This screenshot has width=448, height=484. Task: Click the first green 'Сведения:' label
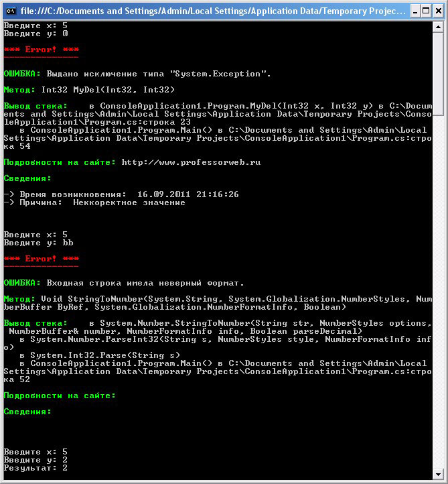pos(27,178)
